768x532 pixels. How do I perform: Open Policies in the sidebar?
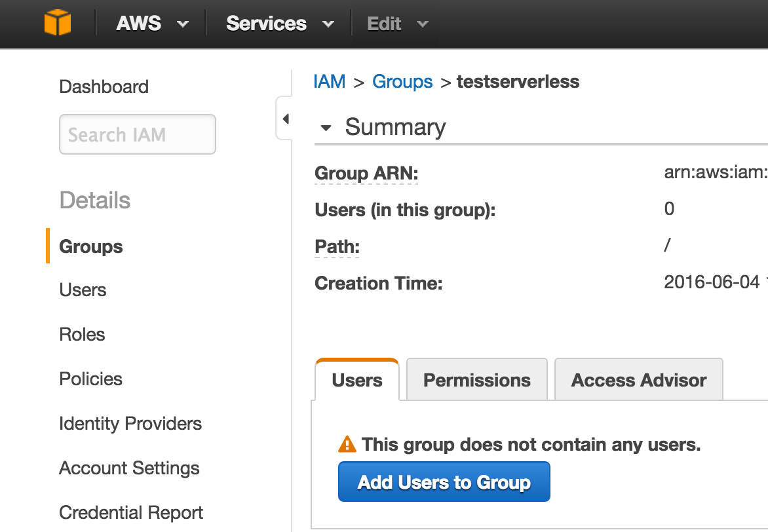(x=90, y=379)
